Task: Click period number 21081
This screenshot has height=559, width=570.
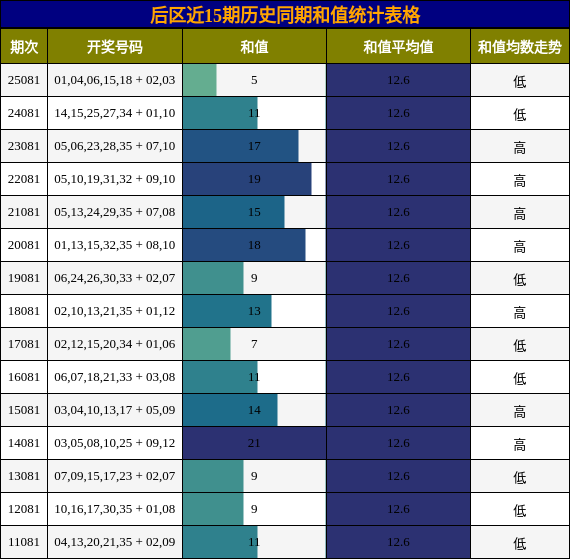Action: point(24,212)
